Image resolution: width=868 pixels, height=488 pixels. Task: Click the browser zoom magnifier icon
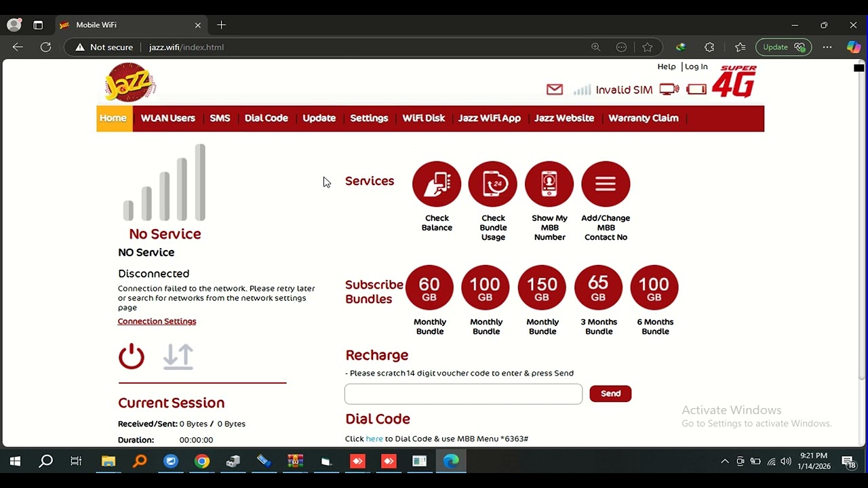point(595,47)
